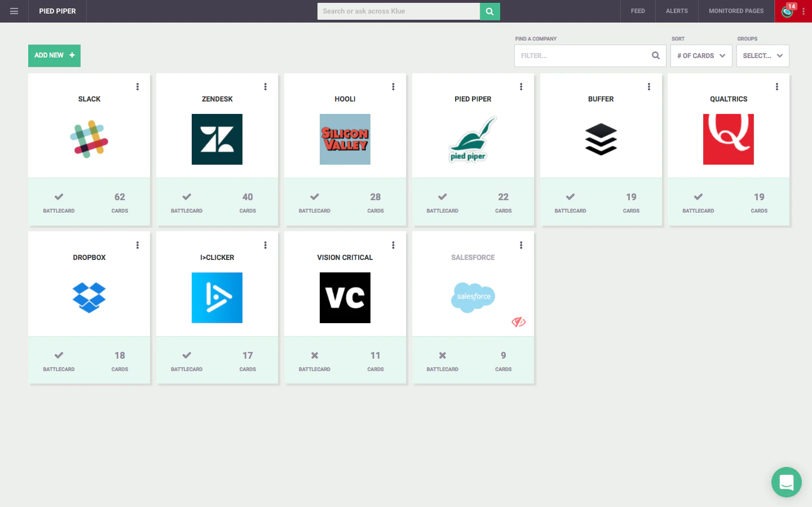Open the Alerts tab
The height and width of the screenshot is (507, 812).
(677, 11)
